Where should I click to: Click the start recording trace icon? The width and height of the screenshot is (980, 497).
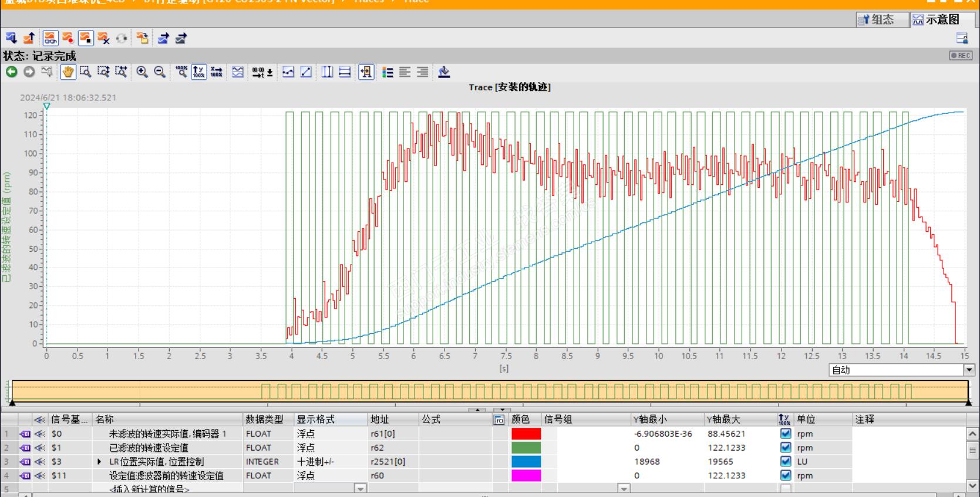(x=68, y=39)
